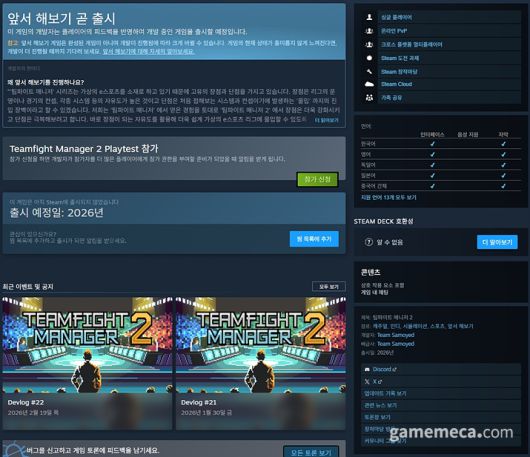The height and width of the screenshot is (457, 530).
Task: Click the family sharing (가족 공유) icon
Action: tap(369, 98)
